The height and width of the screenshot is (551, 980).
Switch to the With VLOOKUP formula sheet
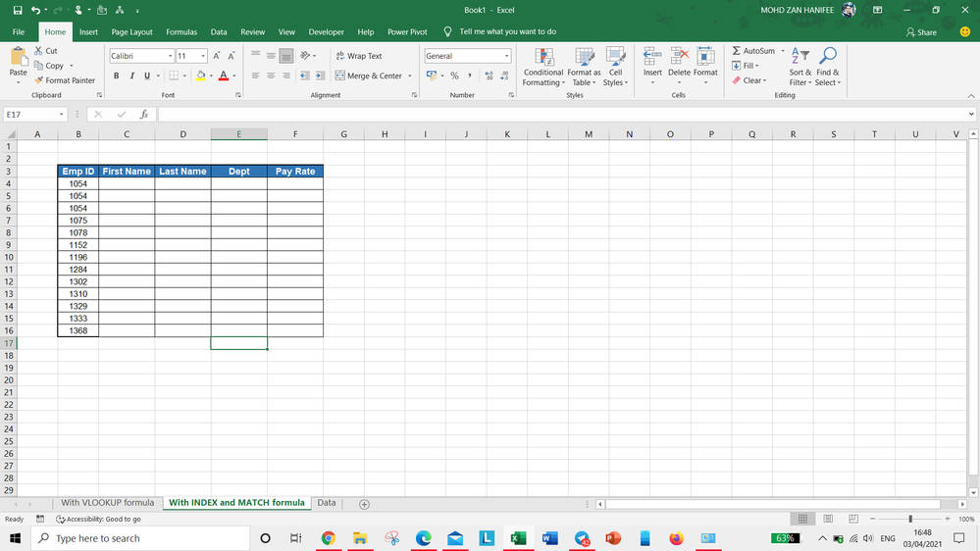point(108,503)
